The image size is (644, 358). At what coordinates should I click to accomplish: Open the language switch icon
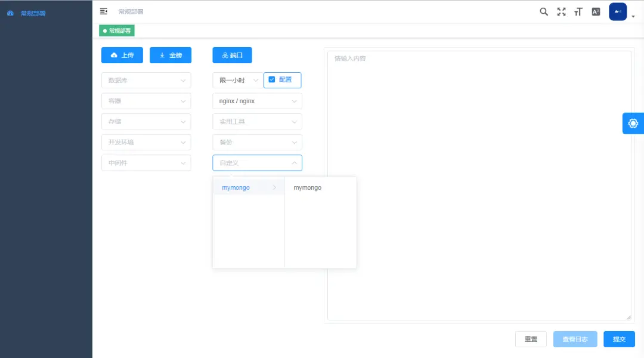[x=596, y=11]
